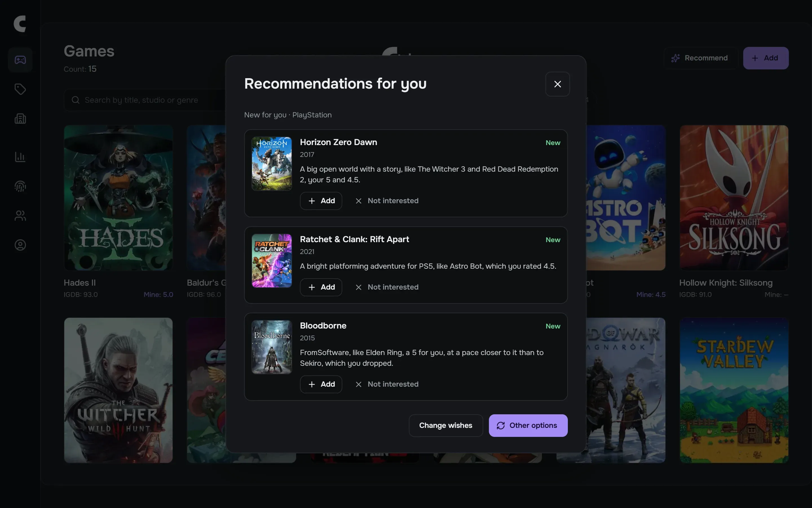This screenshot has height=508, width=812.
Task: Open Hades II game cover
Action: click(118, 198)
